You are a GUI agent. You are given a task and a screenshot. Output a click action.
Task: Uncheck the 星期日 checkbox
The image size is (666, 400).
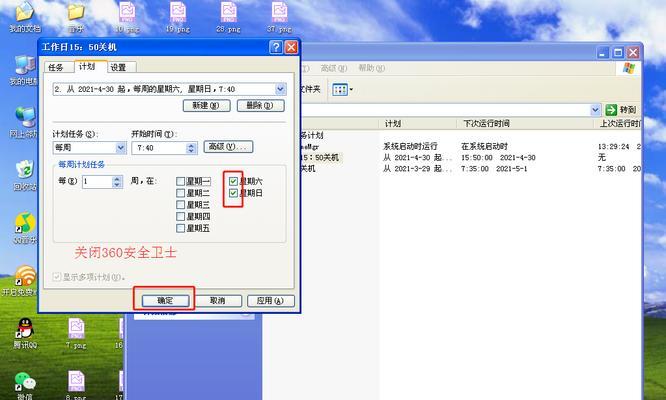click(x=233, y=193)
